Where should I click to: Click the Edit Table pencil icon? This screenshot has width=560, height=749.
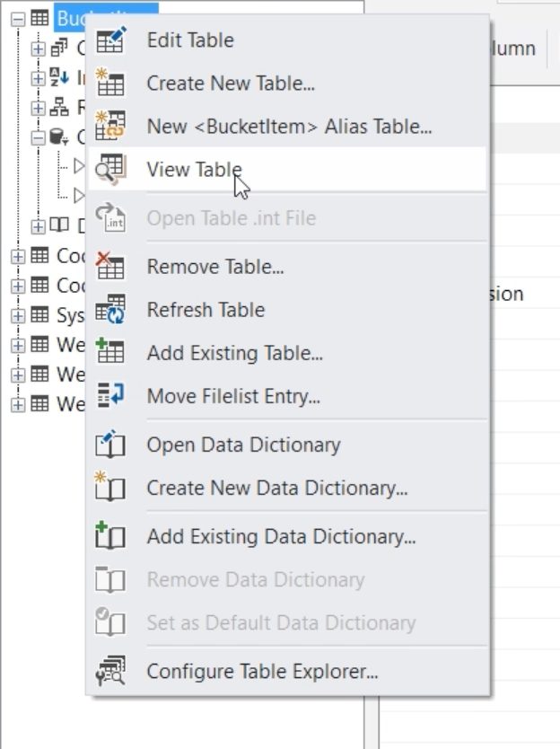[110, 40]
